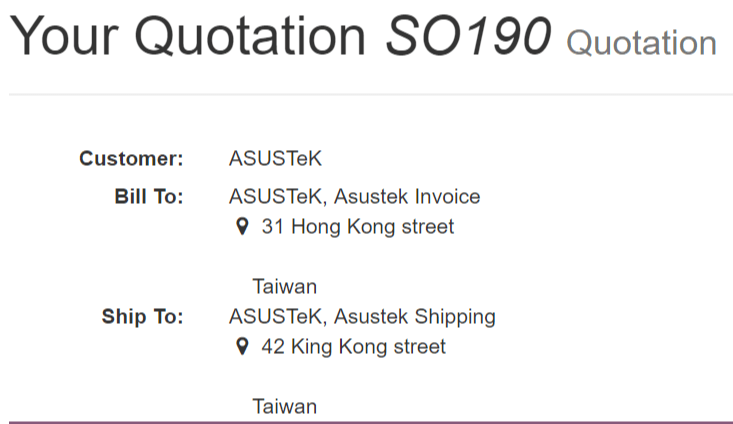Click map marker icon beside 42 King Kong street
733x424 pixels.
coord(242,347)
